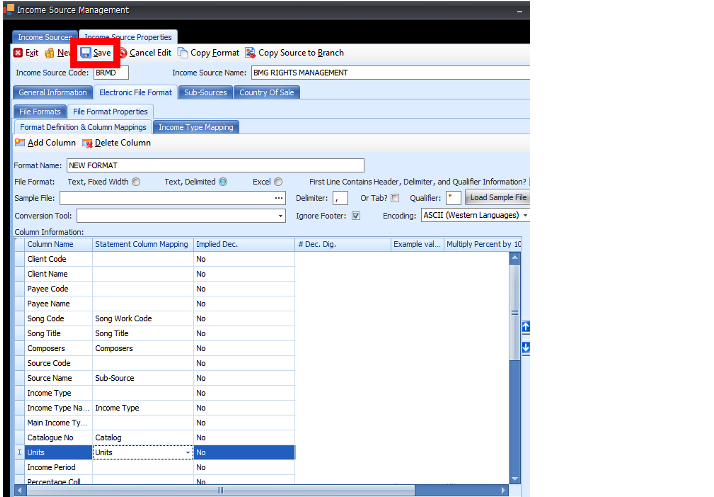
Task: Click the red Exit icon
Action: (x=18, y=53)
